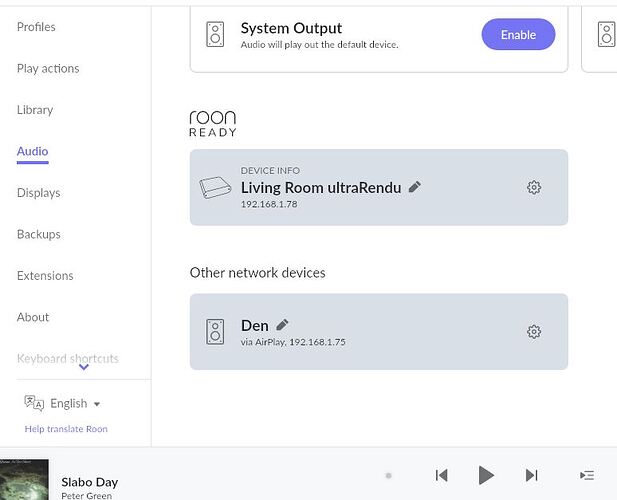This screenshot has height=500, width=617.
Task: Skip to next track
Action: coord(531,475)
